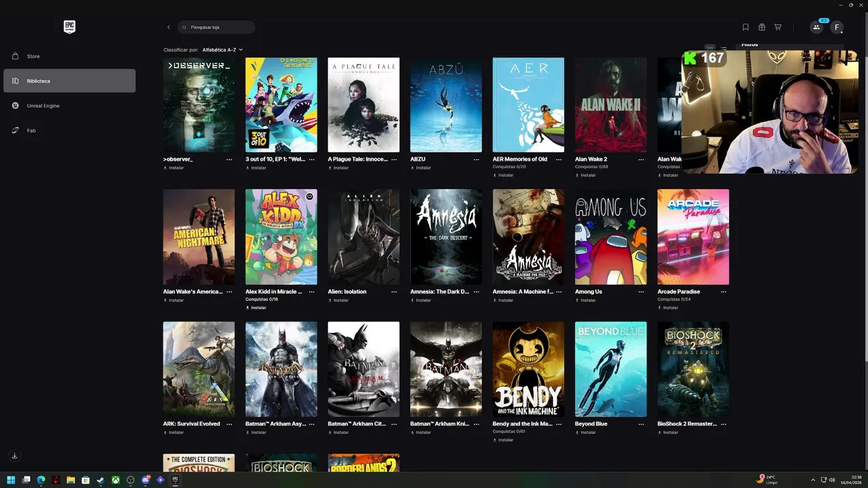Open the shopping cart icon
The image size is (868, 488).
[x=778, y=27]
